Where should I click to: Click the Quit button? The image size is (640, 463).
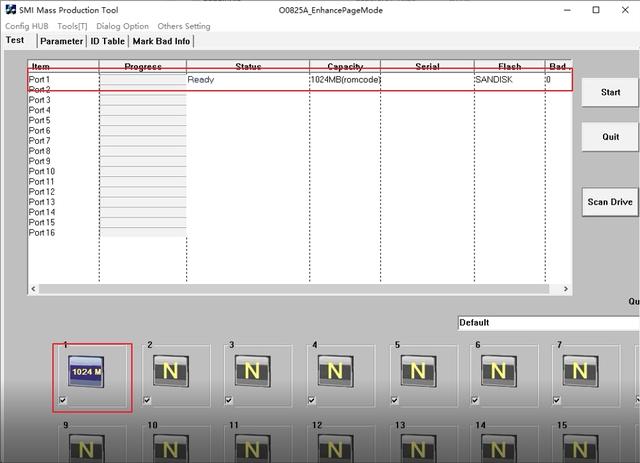tap(610, 137)
